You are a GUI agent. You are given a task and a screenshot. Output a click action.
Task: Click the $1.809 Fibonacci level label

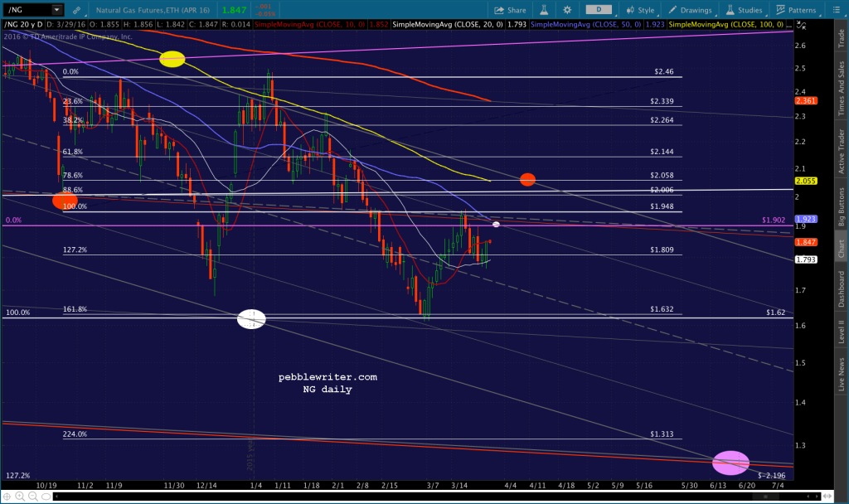tap(662, 250)
